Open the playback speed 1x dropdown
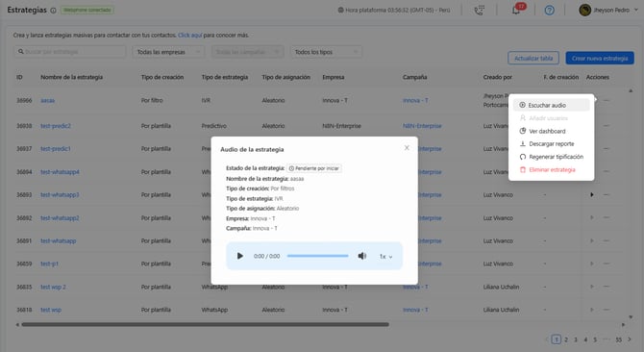Viewport: 644px width, 352px height. click(x=385, y=256)
